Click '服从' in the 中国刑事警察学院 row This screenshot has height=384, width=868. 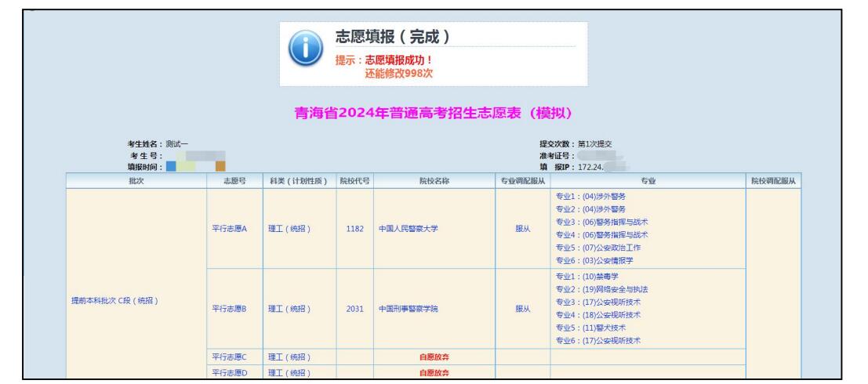pyautogui.click(x=522, y=309)
